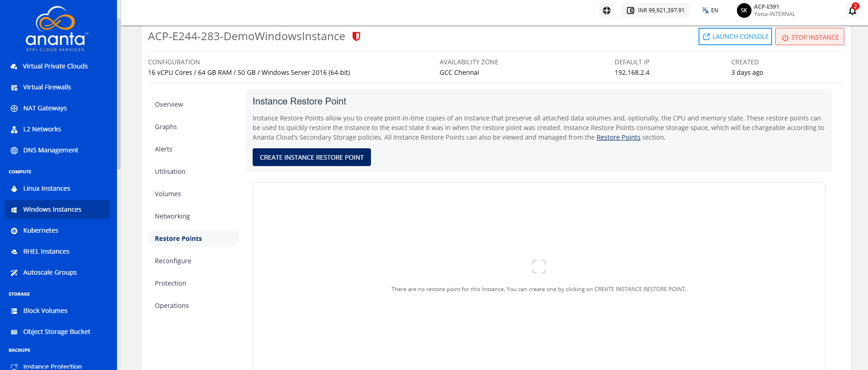Open Autoscale Groups in sidebar

57,272
